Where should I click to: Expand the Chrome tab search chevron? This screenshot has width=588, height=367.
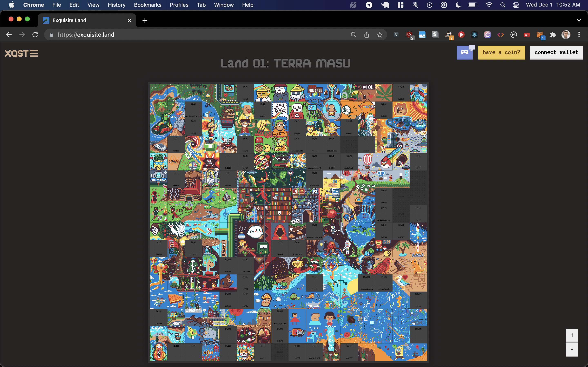click(x=579, y=20)
